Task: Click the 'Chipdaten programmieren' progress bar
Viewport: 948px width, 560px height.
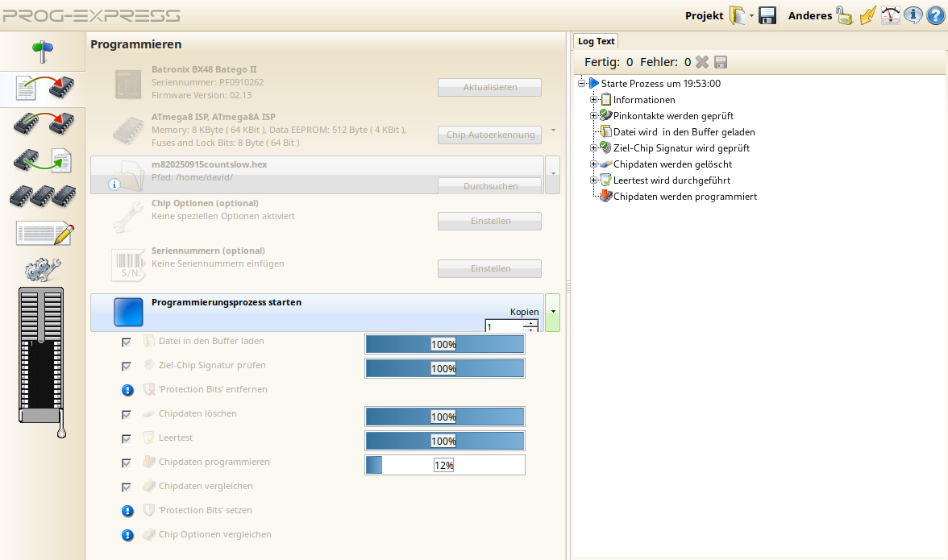Action: point(444,465)
